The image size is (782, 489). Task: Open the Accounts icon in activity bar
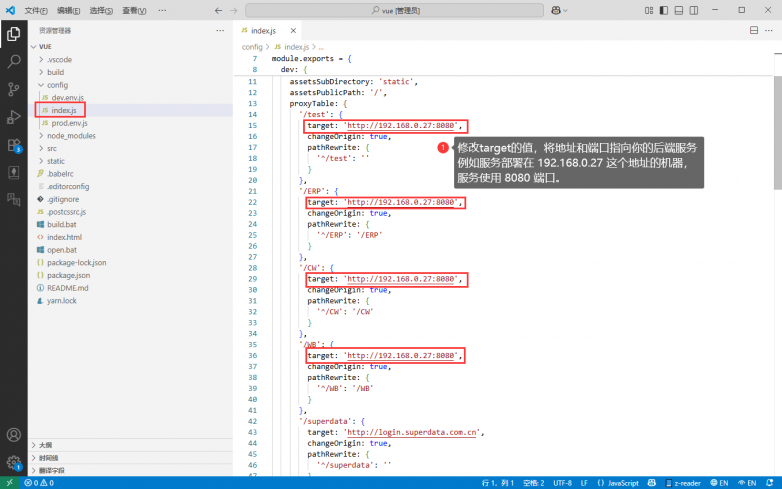pyautogui.click(x=14, y=435)
